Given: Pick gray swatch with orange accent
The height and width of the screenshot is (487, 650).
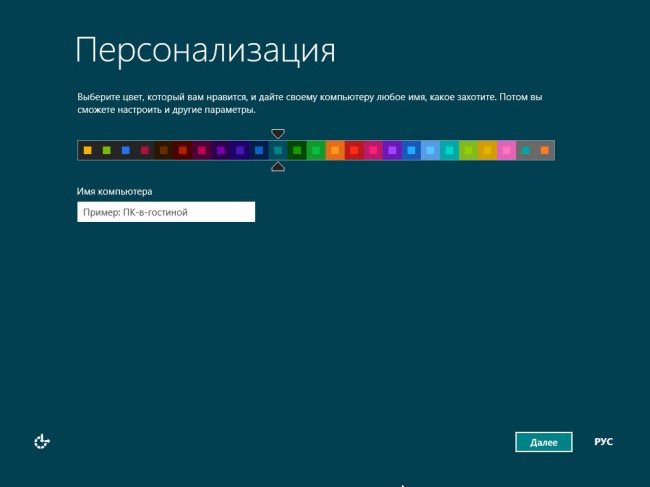Looking at the screenshot, I should [545, 150].
